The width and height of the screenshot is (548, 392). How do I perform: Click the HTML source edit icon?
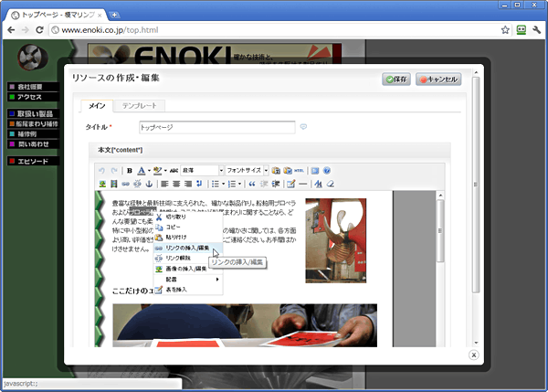[299, 171]
